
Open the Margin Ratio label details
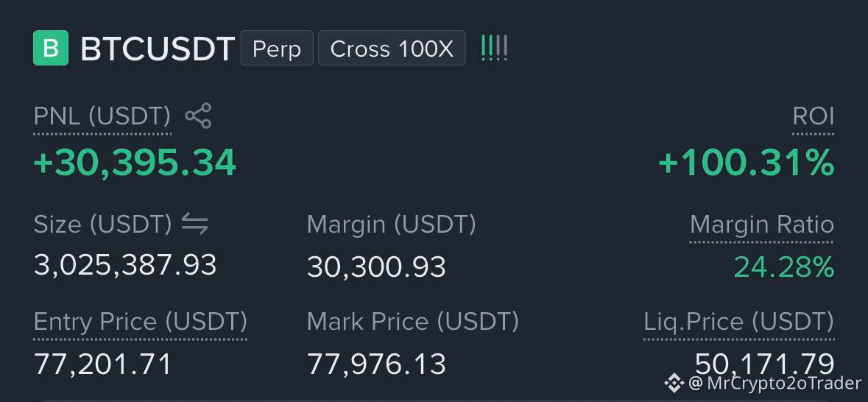pos(762,225)
